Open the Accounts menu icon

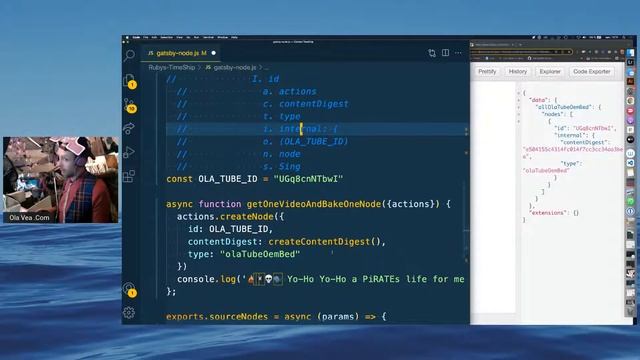[x=129, y=289]
